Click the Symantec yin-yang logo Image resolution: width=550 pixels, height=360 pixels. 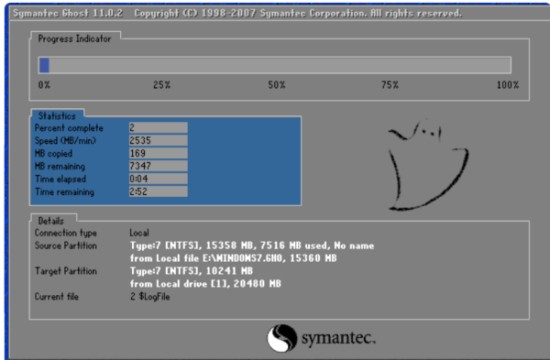tap(282, 338)
